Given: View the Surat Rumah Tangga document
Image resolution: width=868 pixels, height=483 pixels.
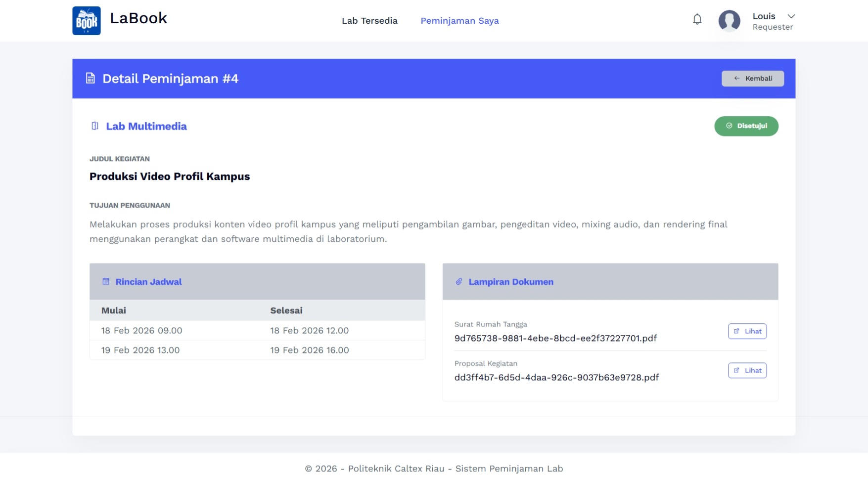Looking at the screenshot, I should coord(747,331).
